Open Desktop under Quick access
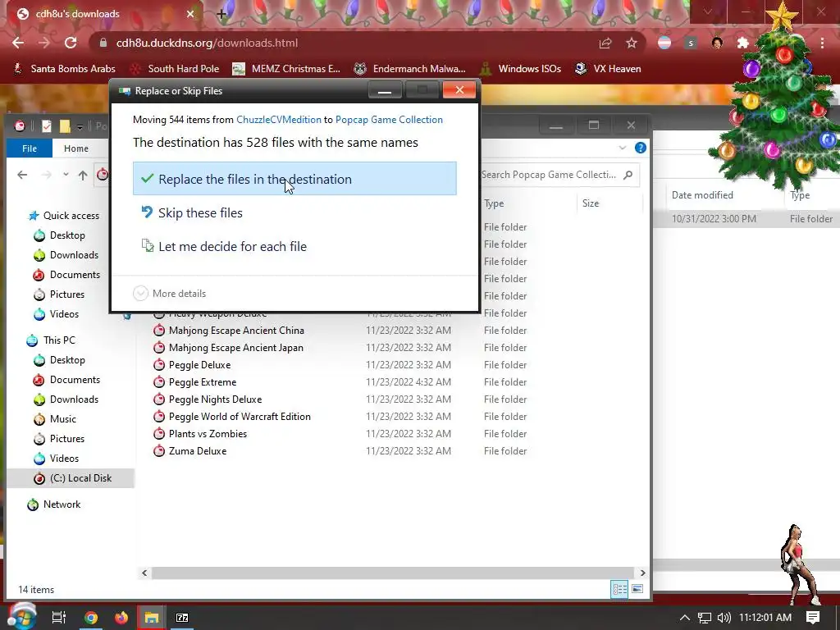 coord(67,235)
